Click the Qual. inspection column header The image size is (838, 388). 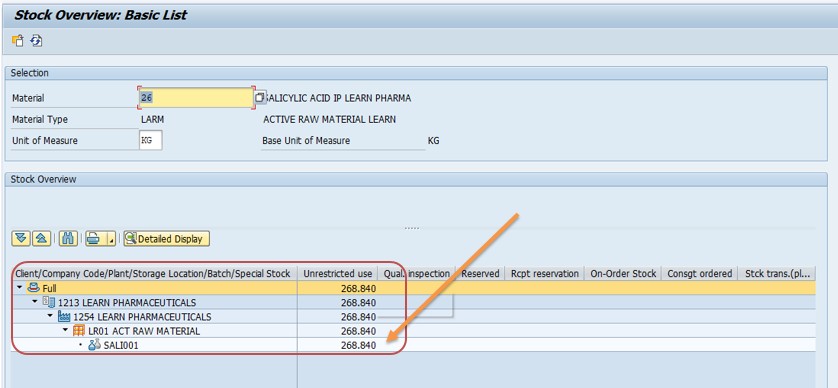pyautogui.click(x=417, y=274)
